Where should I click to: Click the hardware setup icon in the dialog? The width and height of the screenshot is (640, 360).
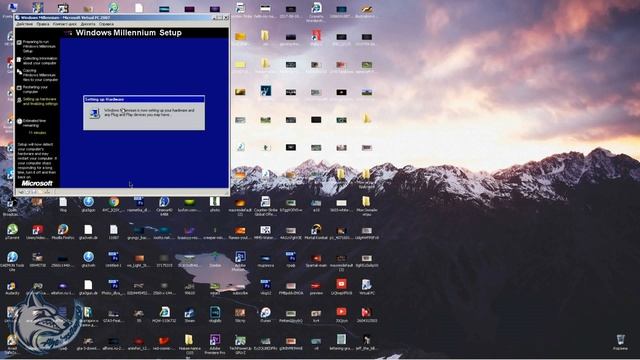[95, 113]
